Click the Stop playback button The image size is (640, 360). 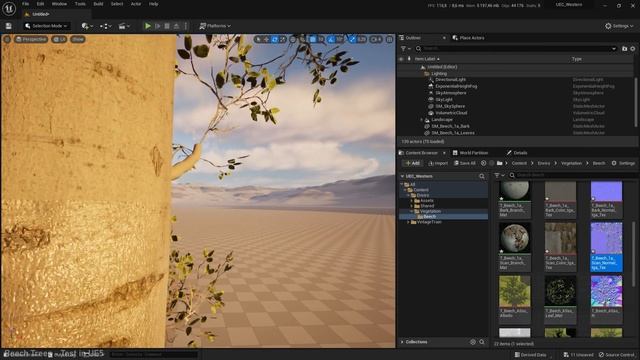click(167, 26)
